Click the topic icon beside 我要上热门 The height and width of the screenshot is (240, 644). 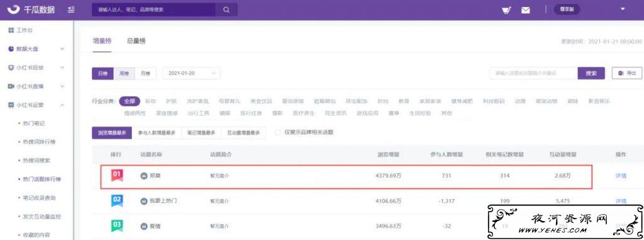click(144, 202)
